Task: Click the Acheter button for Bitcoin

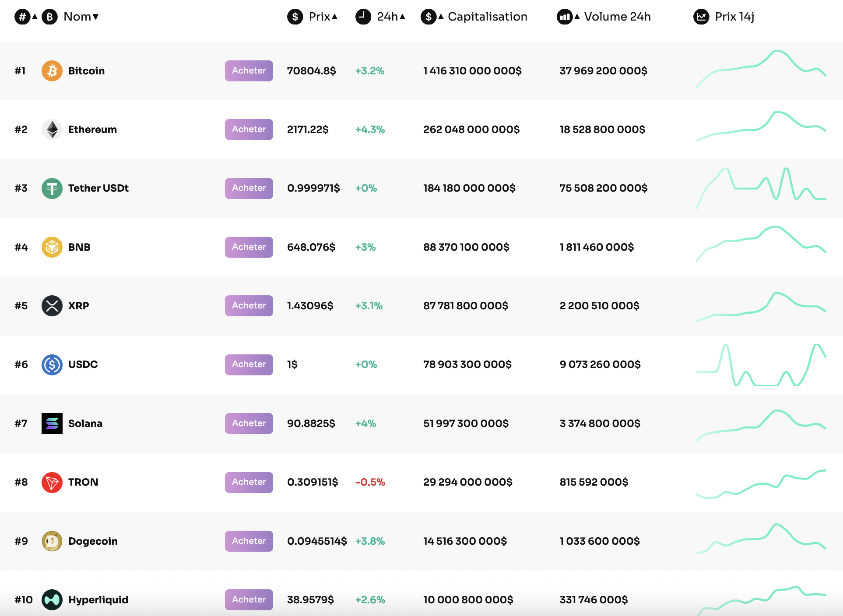Action: tap(249, 70)
